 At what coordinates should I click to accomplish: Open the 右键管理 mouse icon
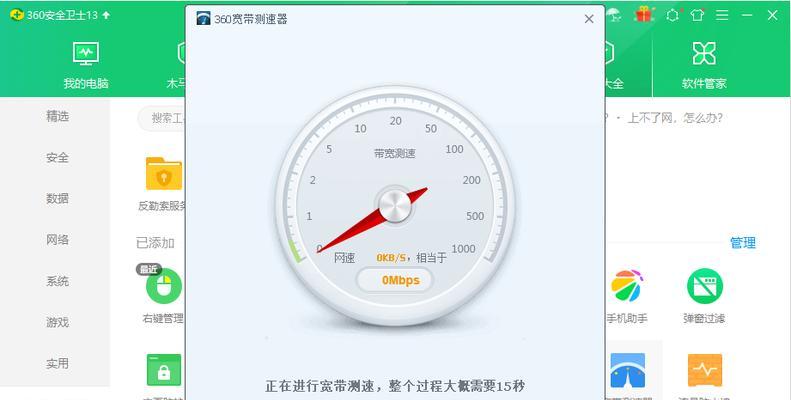164,286
